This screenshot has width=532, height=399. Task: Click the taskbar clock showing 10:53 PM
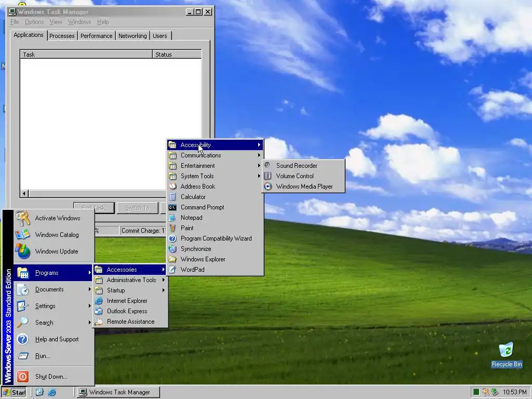[x=515, y=392]
